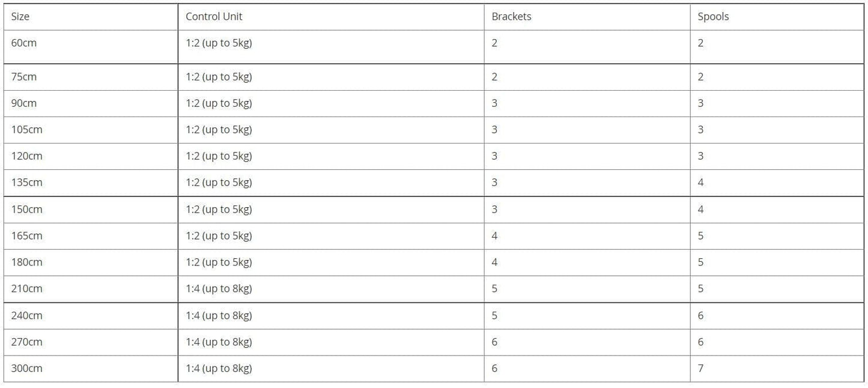Click the Brackets value in the 120cm row
868x388 pixels.
click(x=494, y=156)
